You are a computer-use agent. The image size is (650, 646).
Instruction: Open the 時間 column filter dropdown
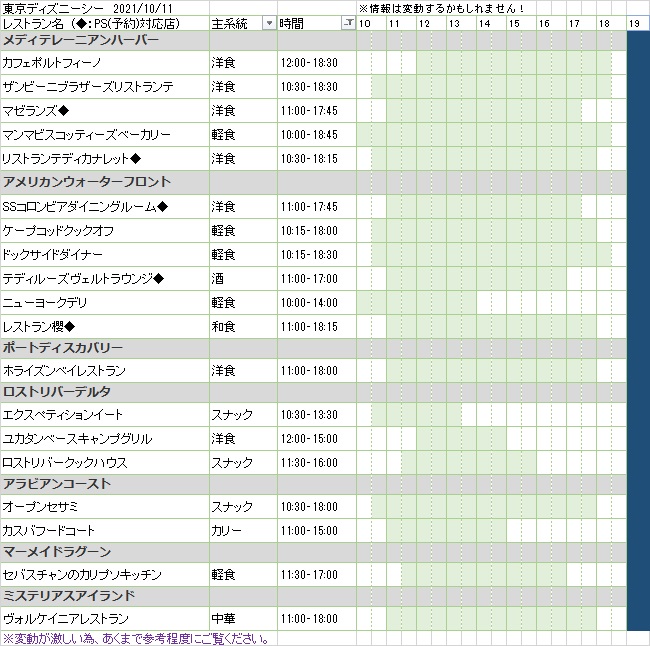point(349,23)
